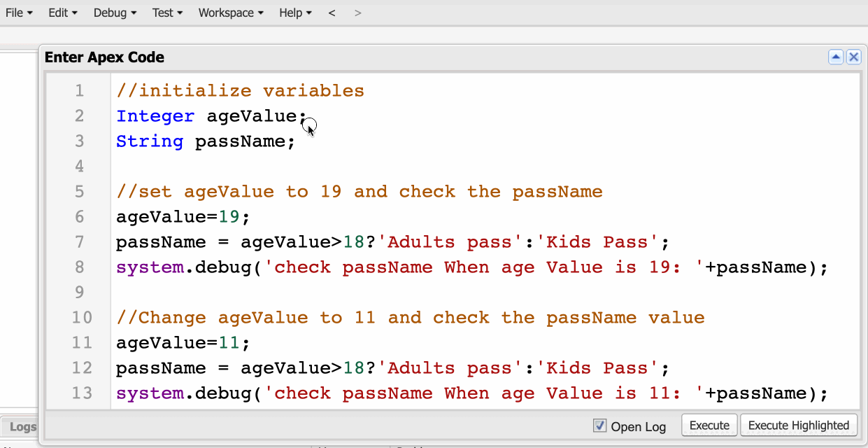The image size is (868, 448).
Task: Switch to the Logs tab
Action: point(21,427)
